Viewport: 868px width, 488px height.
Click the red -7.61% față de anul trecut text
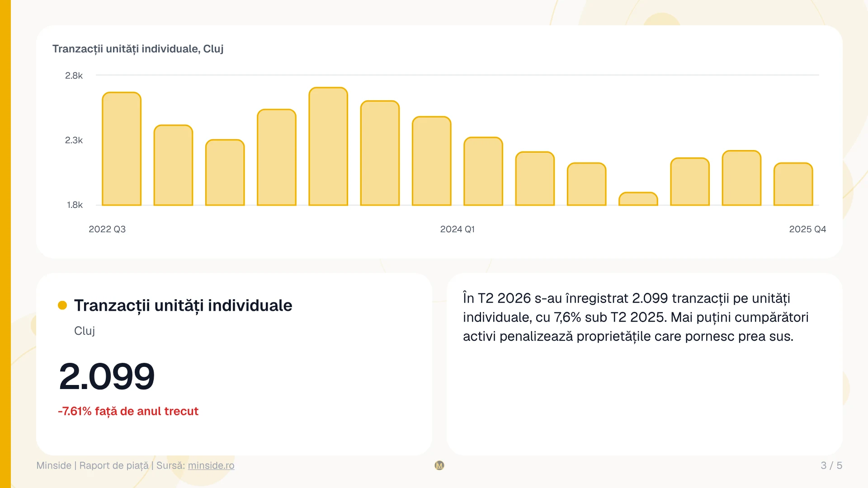coord(128,411)
